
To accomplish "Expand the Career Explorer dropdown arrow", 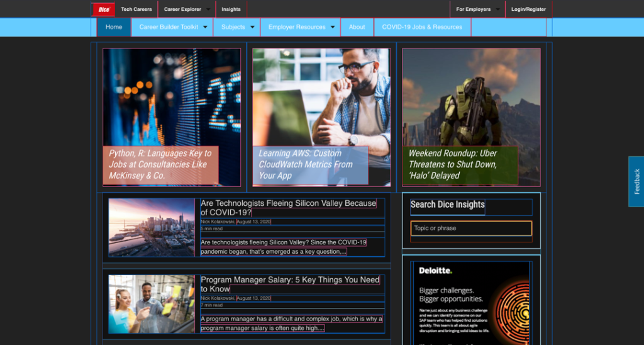I will click(208, 9).
